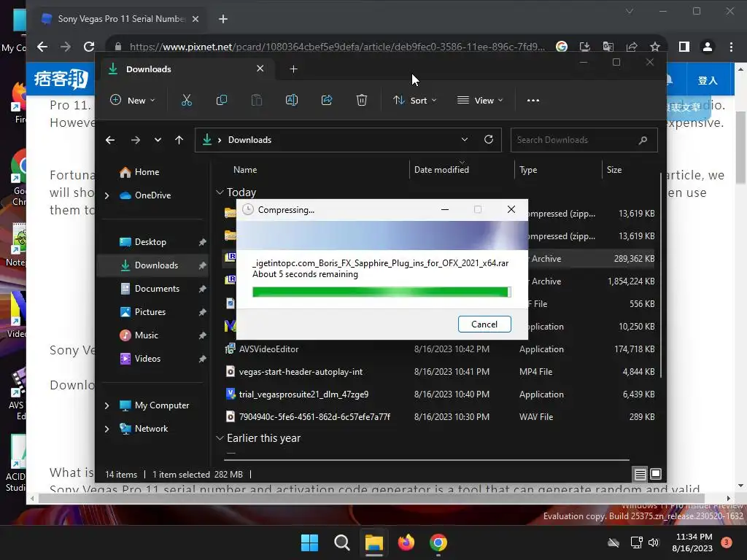Click the Google translate icon in address bar

608,47
